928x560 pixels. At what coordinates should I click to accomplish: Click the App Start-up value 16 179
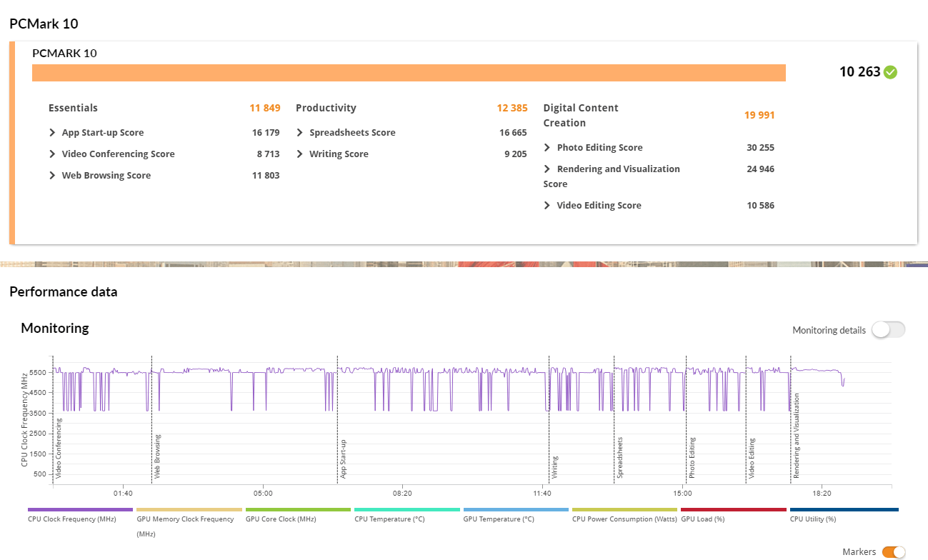(x=266, y=133)
